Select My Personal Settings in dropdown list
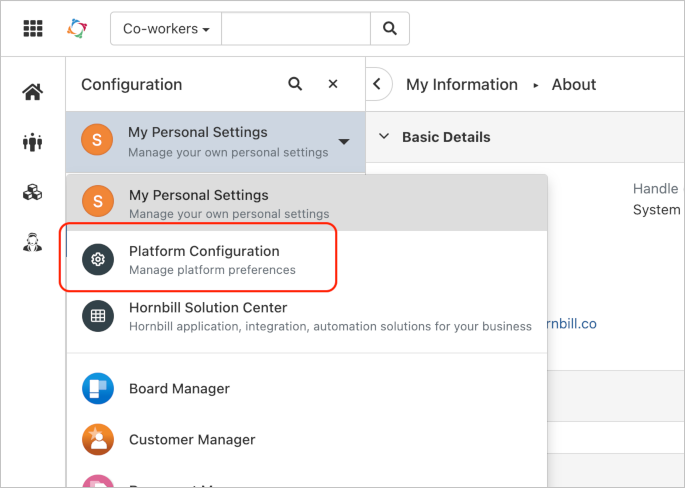This screenshot has width=685, height=488. (x=198, y=203)
